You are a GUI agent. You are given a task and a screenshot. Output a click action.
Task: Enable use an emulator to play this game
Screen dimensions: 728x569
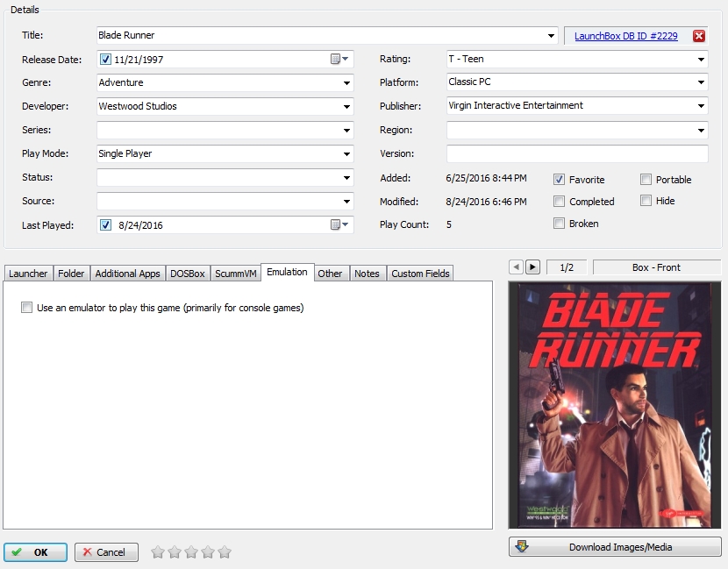(x=26, y=307)
